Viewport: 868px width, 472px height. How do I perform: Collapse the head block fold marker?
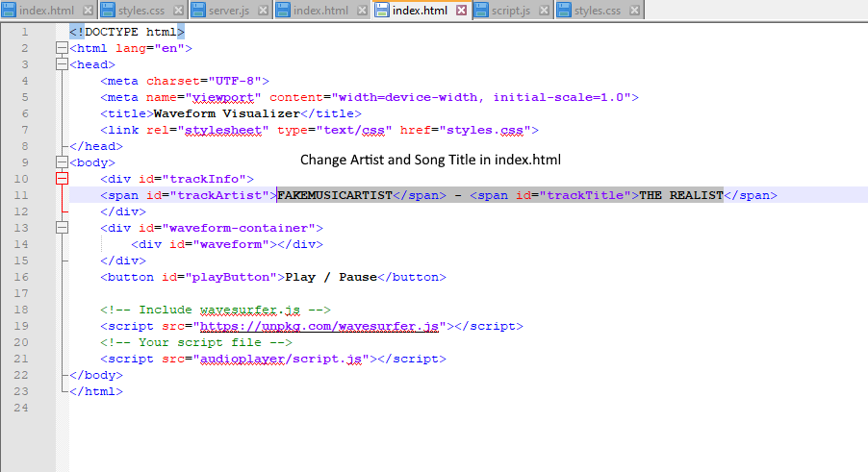coord(62,64)
